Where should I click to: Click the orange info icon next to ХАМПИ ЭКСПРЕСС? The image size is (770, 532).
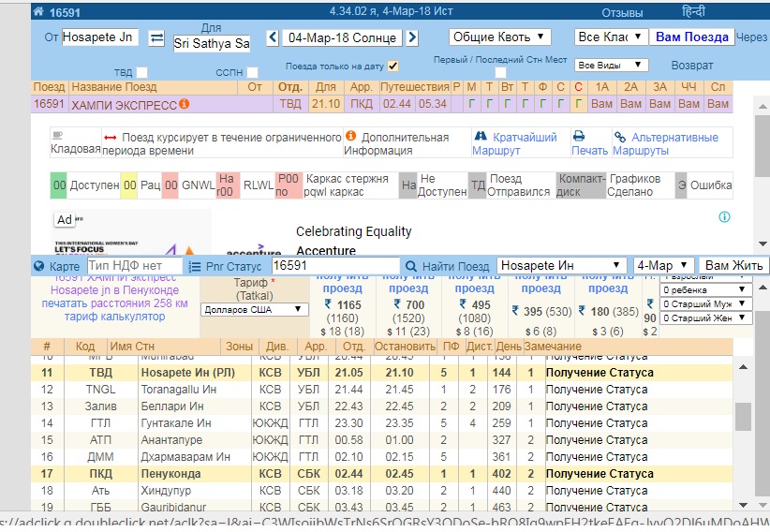(185, 104)
